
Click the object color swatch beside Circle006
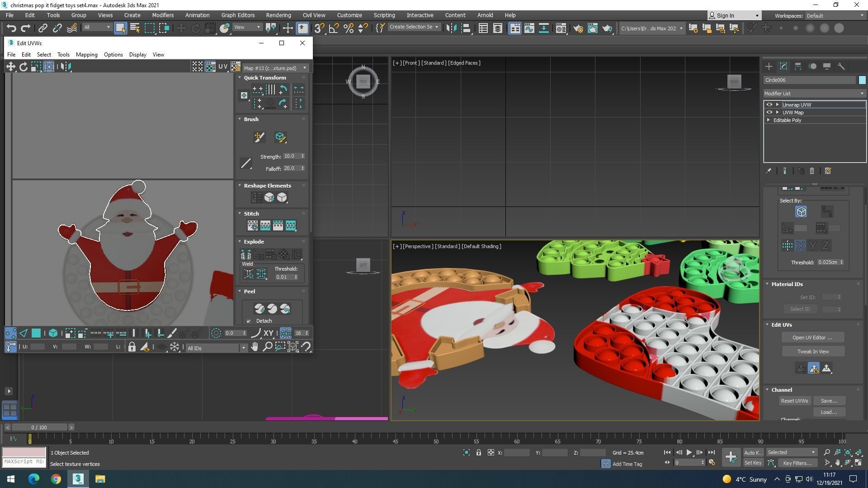click(862, 80)
